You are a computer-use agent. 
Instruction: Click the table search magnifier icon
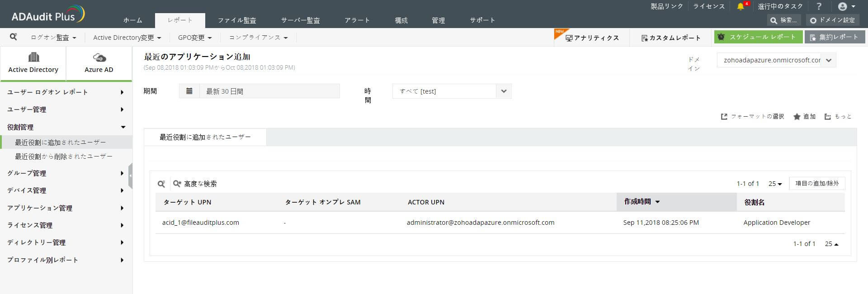coord(161,184)
